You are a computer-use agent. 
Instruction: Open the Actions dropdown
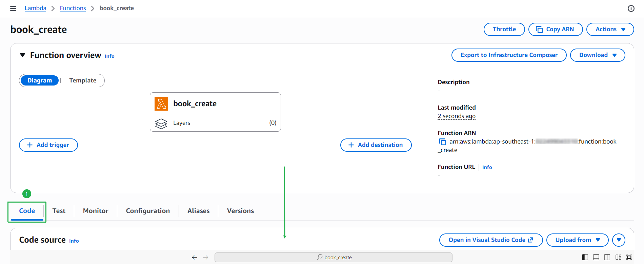coord(610,29)
